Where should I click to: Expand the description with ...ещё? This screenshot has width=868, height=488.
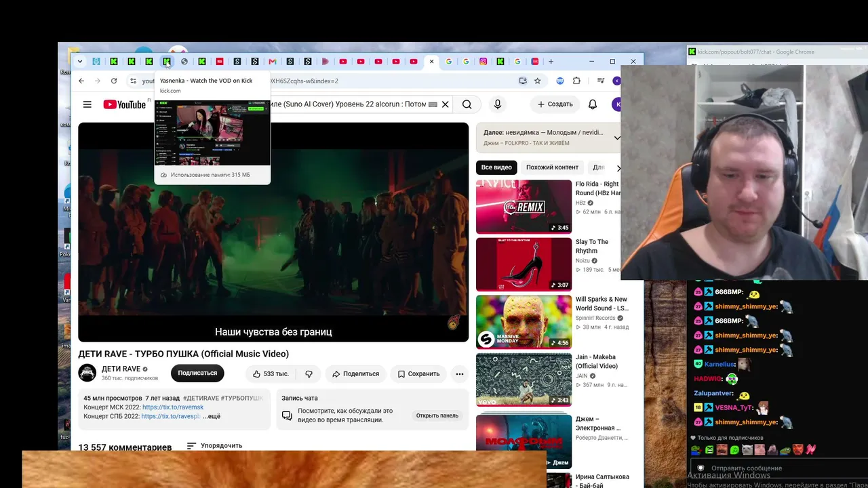coord(212,416)
